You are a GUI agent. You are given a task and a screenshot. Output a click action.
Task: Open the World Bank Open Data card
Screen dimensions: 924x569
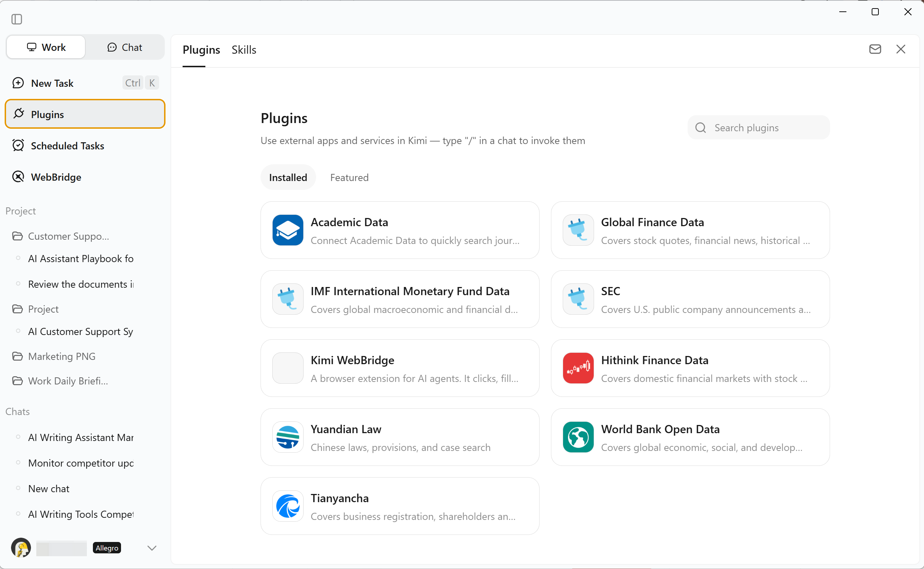(x=690, y=437)
